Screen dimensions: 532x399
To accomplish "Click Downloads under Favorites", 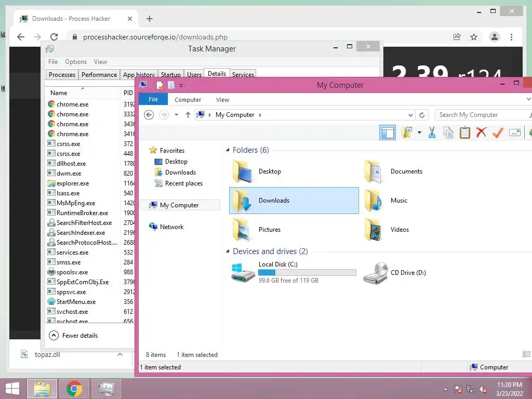I will (180, 172).
